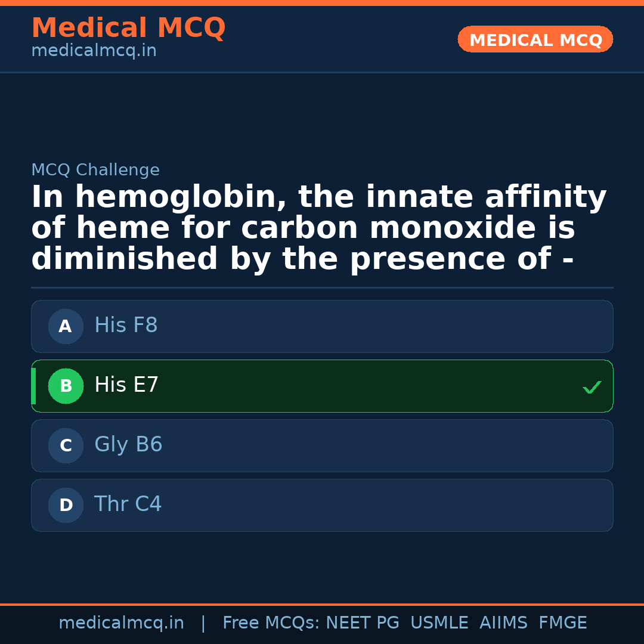Click the green checkmark on His E7
The width and height of the screenshot is (644, 644).
592,388
